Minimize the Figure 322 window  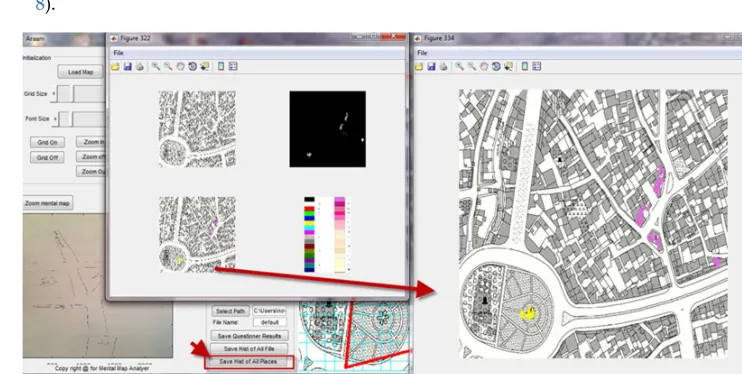click(360, 36)
